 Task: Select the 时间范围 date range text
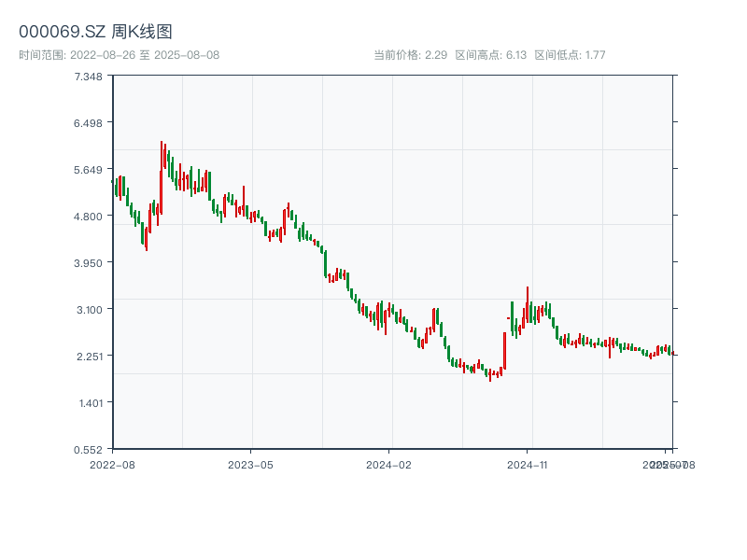[x=119, y=55]
